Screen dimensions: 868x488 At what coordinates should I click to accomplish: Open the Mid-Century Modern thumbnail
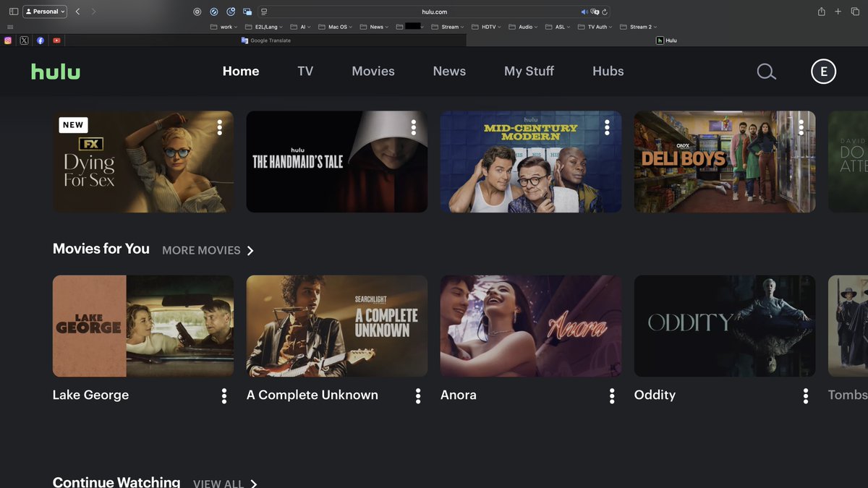531,161
